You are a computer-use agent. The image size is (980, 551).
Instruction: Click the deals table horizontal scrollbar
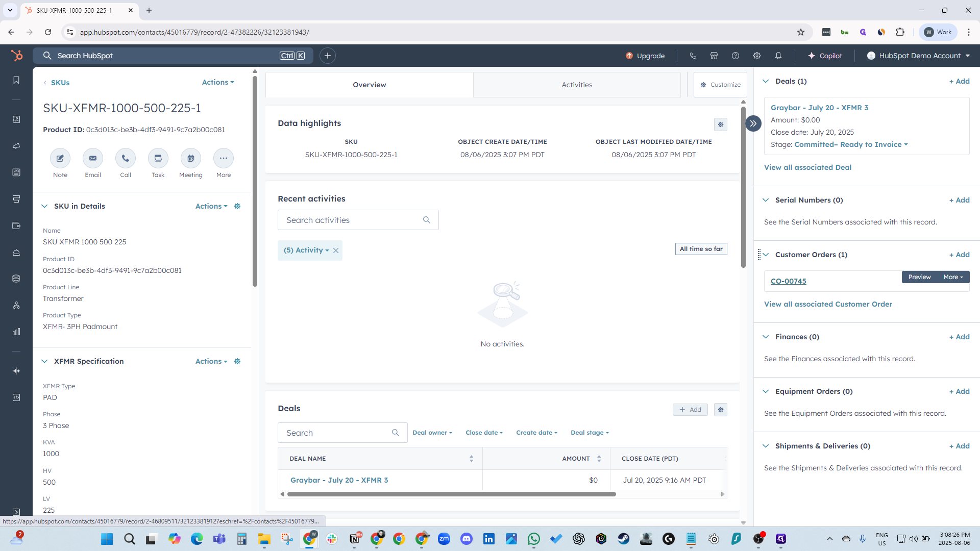click(x=451, y=494)
